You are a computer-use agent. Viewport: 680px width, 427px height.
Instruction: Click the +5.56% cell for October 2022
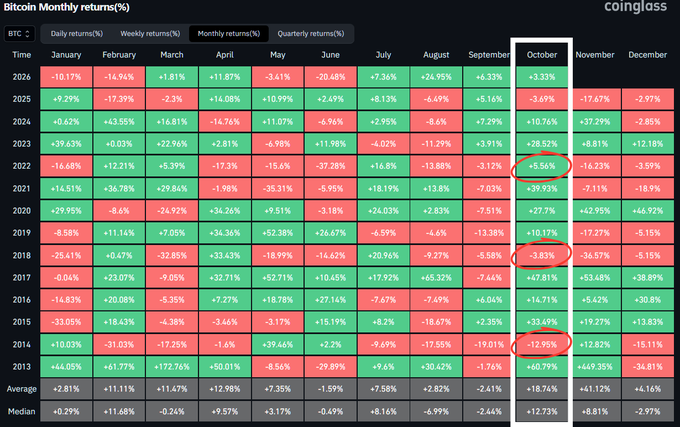tap(542, 166)
